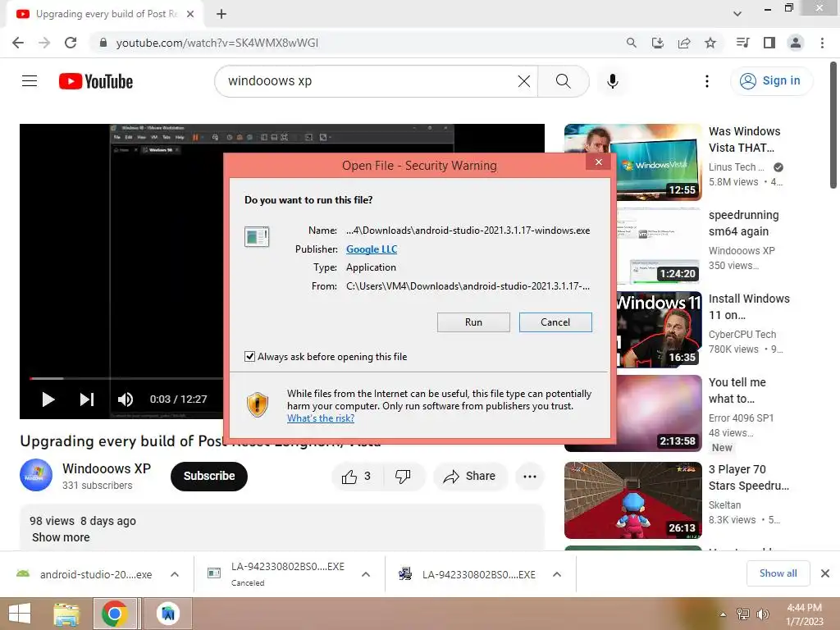Clear the YouTube search text with X
Viewport: 840px width, 630px height.
coord(524,81)
